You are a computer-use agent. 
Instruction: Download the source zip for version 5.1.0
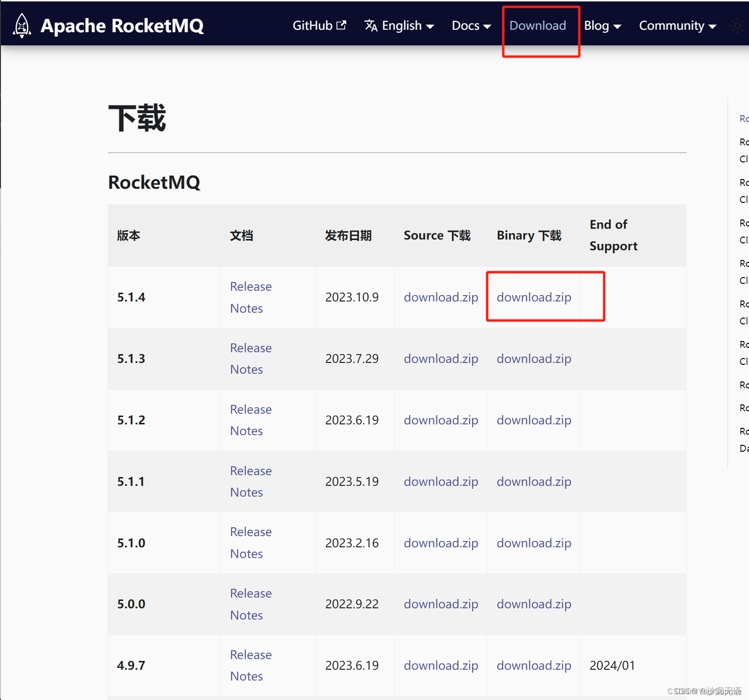coord(441,543)
